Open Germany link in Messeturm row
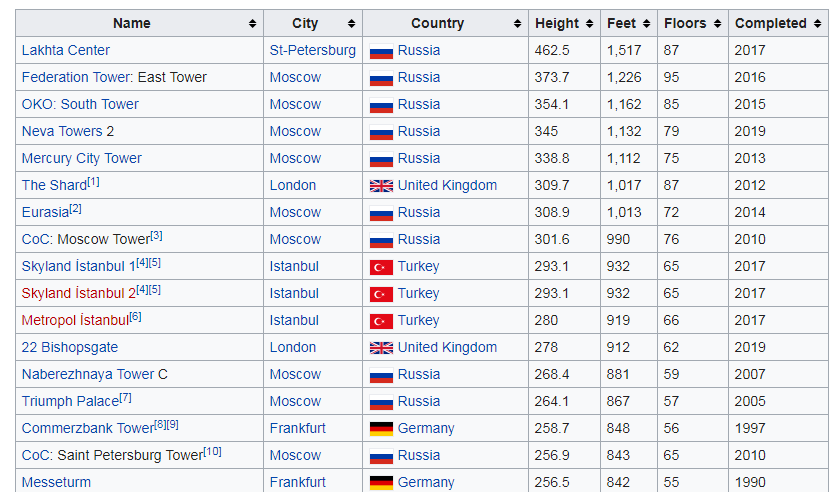Image resolution: width=833 pixels, height=492 pixels. click(x=426, y=482)
